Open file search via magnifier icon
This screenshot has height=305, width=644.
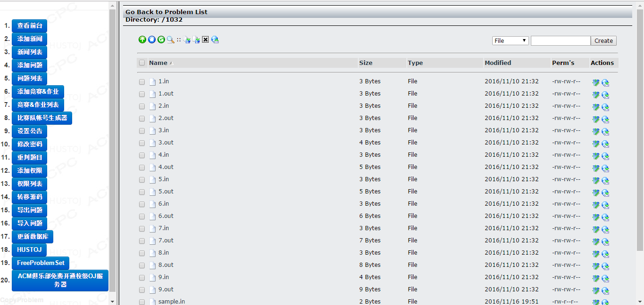click(x=171, y=40)
